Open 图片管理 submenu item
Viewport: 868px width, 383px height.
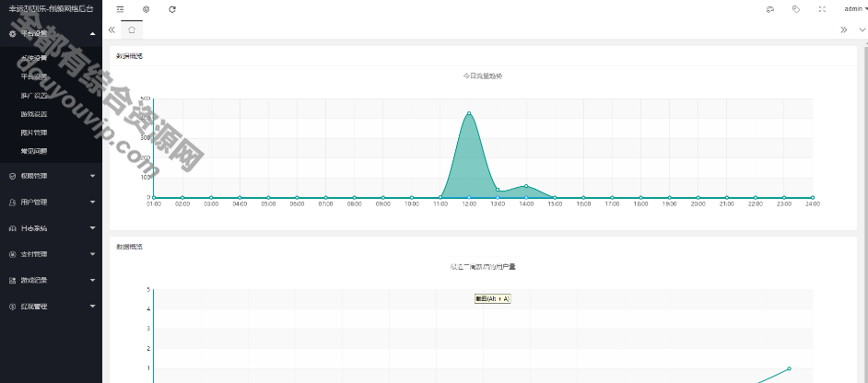pyautogui.click(x=34, y=133)
